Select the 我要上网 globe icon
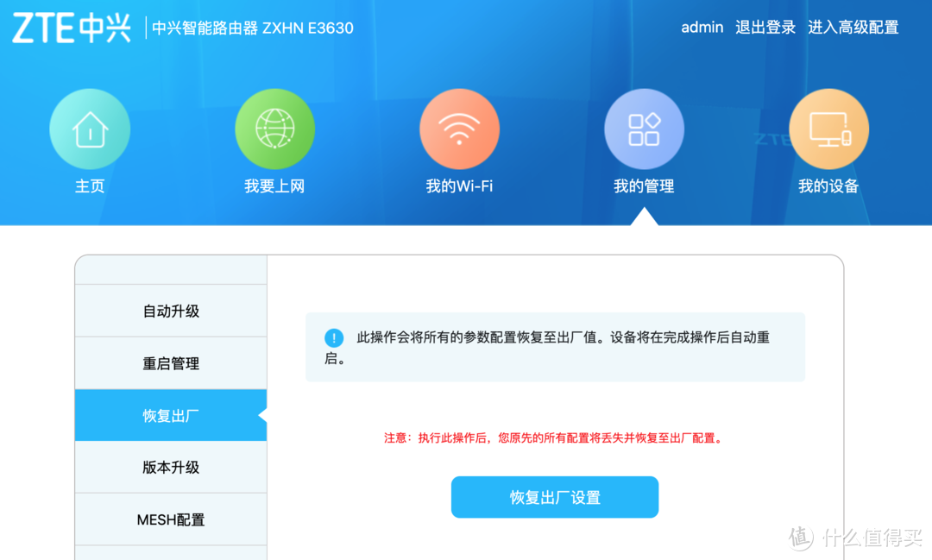Image resolution: width=932 pixels, height=560 pixels. point(274,127)
